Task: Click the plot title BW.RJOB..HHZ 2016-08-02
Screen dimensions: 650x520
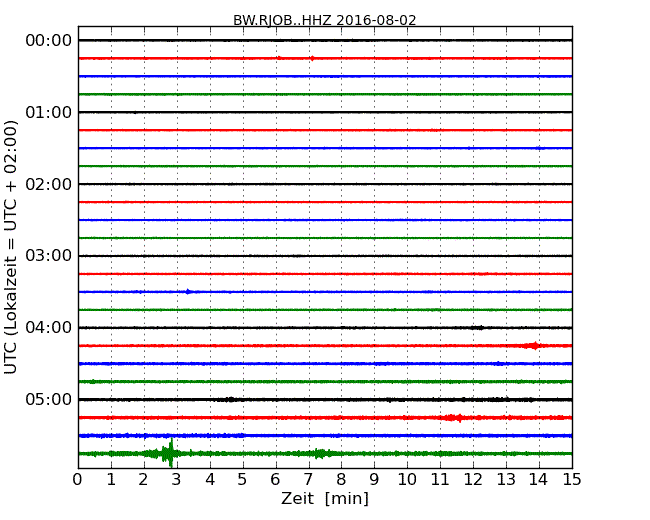Action: pos(325,20)
